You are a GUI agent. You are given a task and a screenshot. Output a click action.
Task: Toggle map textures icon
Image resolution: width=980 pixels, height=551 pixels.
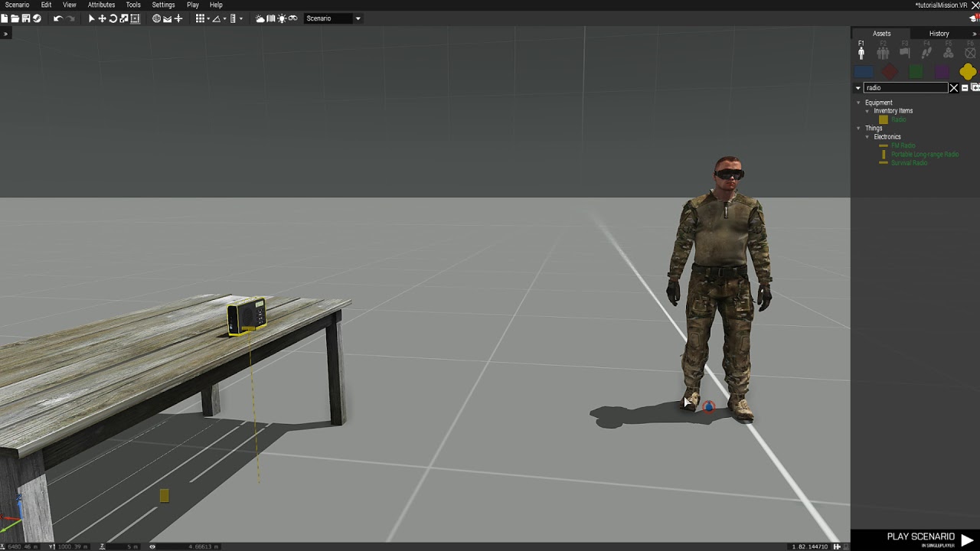pos(270,18)
